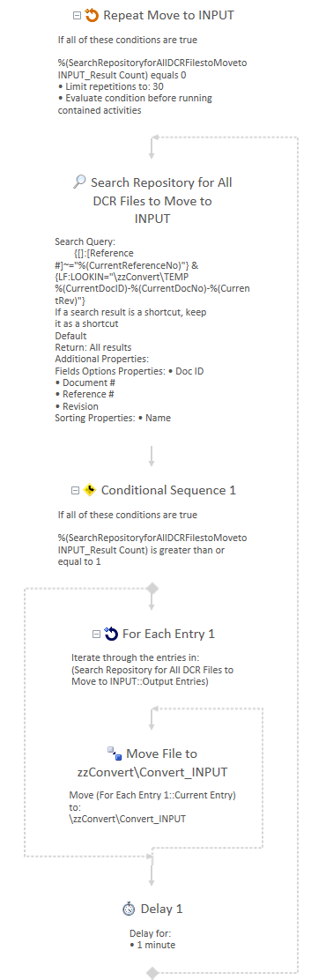Select the For Each Entry 1 title
326x980 pixels.
click(168, 634)
